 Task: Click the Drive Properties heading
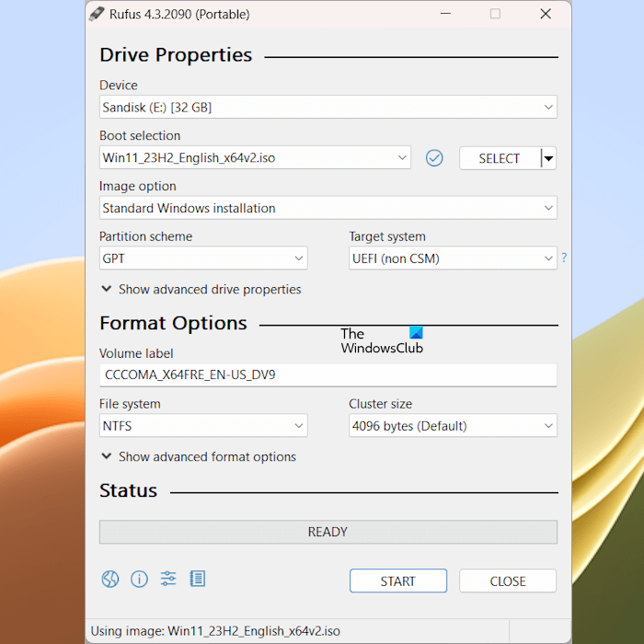click(x=176, y=55)
